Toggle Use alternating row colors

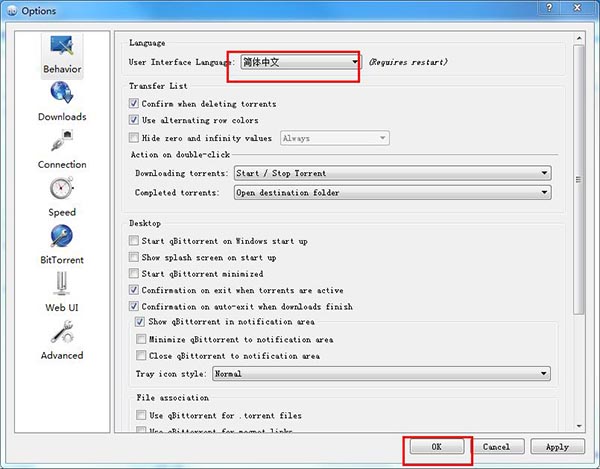[134, 120]
